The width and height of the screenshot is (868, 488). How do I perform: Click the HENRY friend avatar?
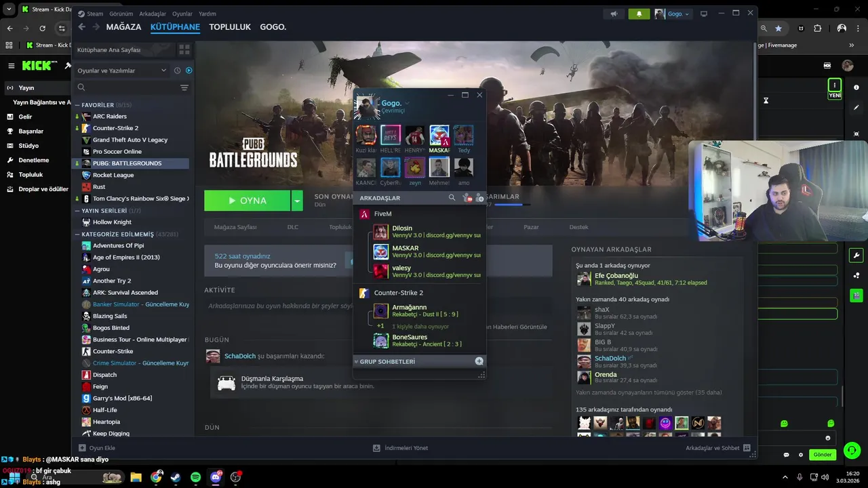coord(414,135)
